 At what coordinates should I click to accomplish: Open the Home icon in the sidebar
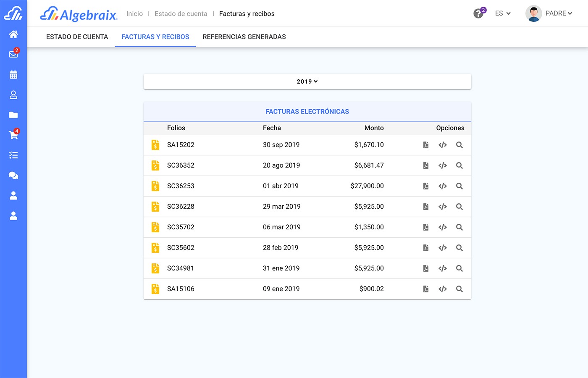pos(13,34)
